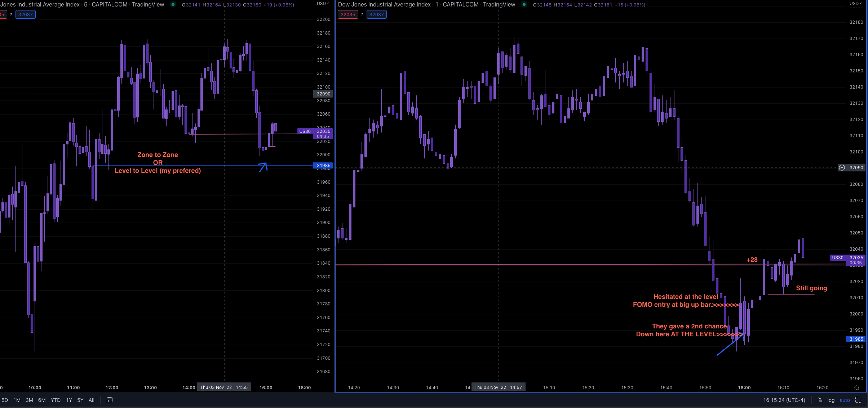Toggle percent scale mode
Image resolution: width=868 pixels, height=408 pixels.
click(x=820, y=400)
